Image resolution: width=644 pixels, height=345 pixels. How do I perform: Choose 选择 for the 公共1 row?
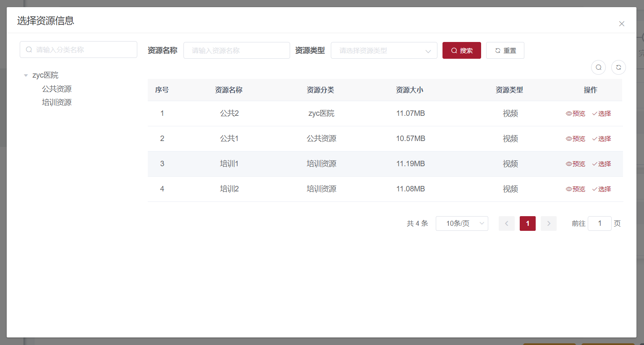point(602,139)
